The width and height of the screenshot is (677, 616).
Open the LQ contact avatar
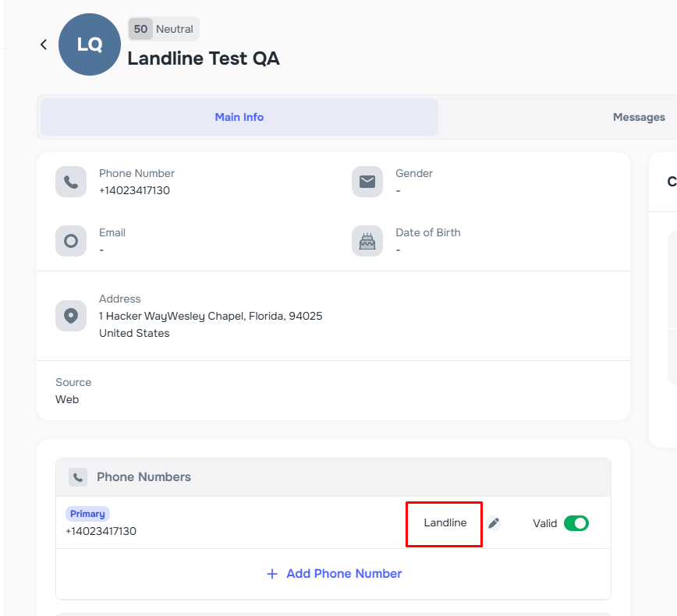point(89,44)
